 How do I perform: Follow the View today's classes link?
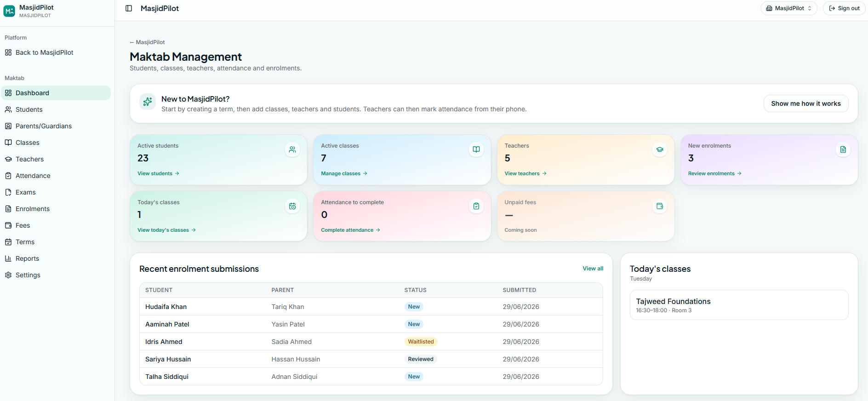(x=166, y=230)
